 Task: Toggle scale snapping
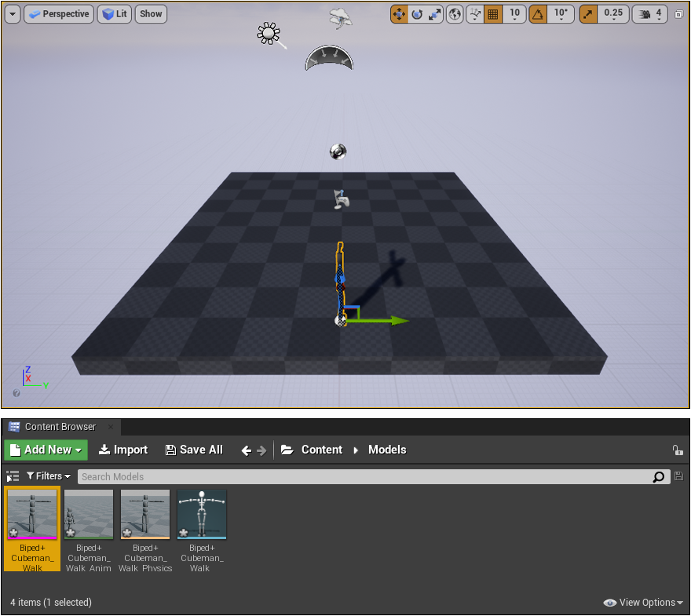pyautogui.click(x=588, y=14)
